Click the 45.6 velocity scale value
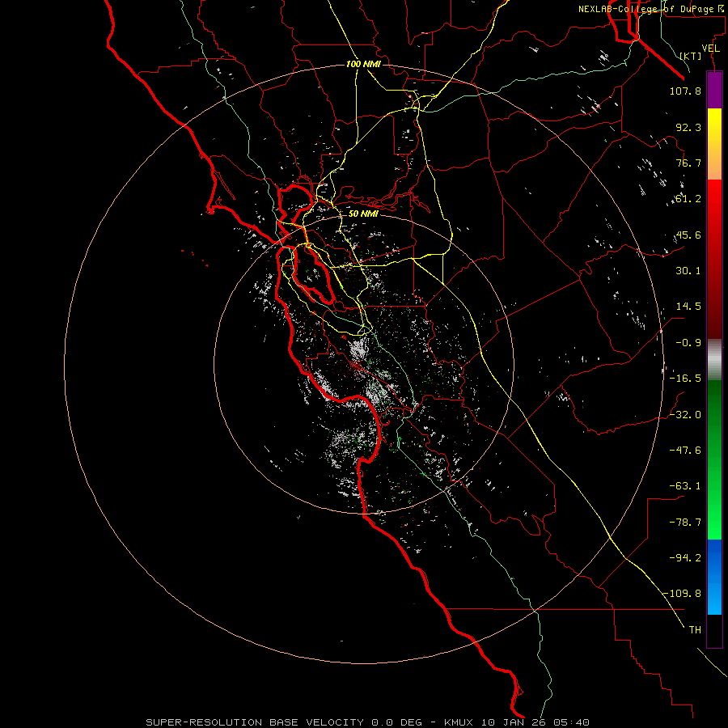This screenshot has width=728, height=728. pyautogui.click(x=688, y=235)
